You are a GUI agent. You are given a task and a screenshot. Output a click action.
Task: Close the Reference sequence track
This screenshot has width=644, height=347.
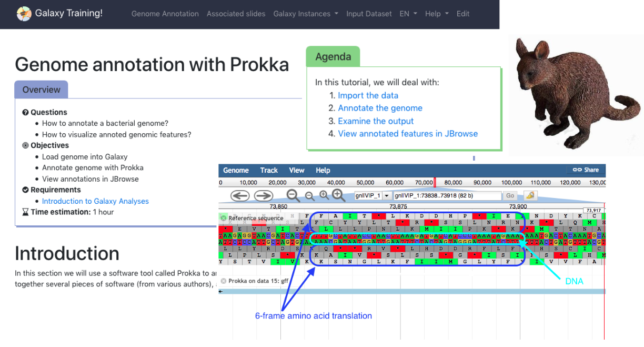coord(224,218)
